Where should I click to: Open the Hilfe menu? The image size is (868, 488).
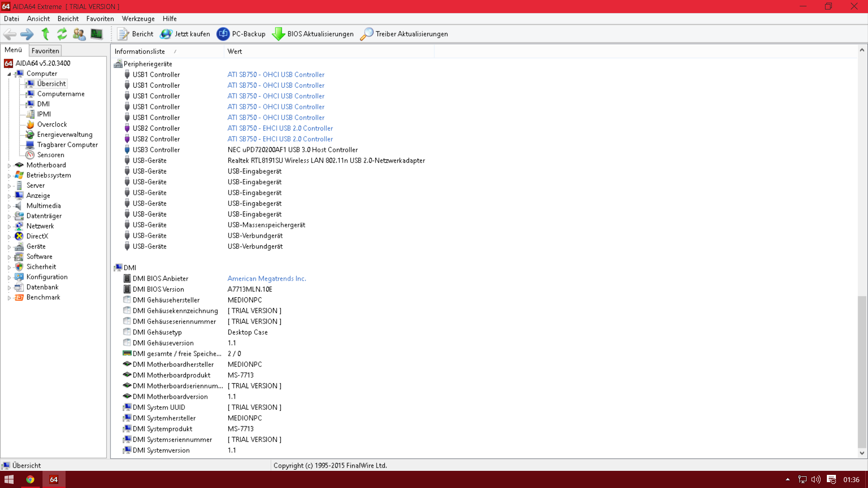click(170, 19)
